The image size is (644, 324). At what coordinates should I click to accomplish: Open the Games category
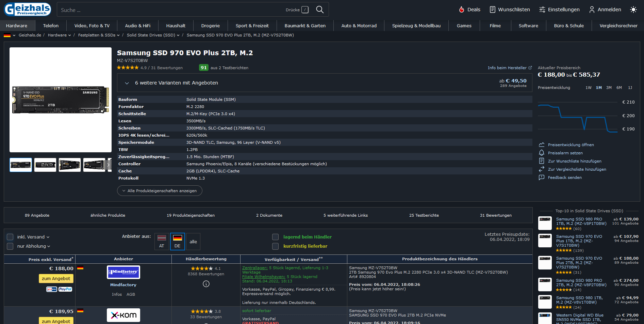464,26
